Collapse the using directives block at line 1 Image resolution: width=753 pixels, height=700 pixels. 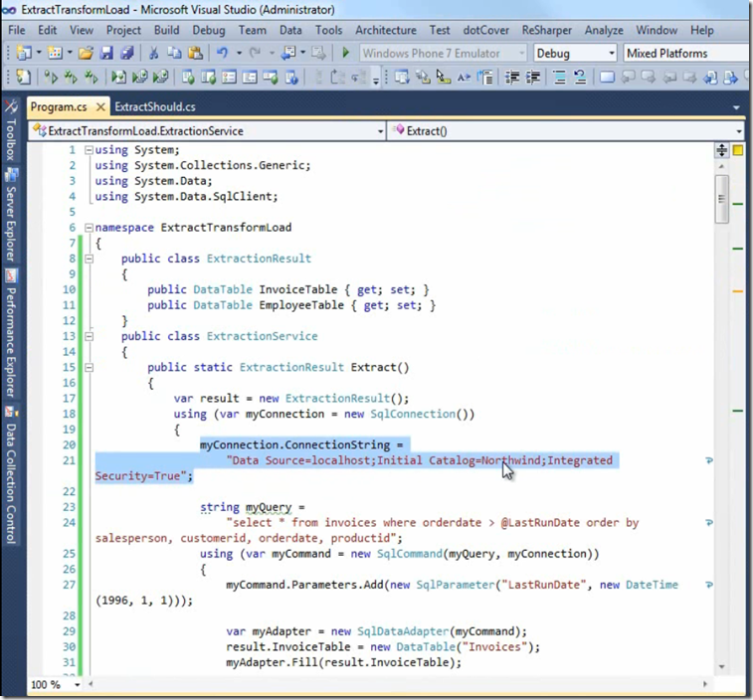tap(89, 150)
